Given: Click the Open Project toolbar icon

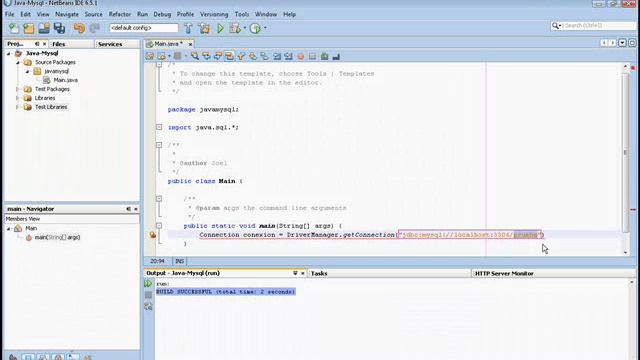Looking at the screenshot, I should (x=44, y=28).
